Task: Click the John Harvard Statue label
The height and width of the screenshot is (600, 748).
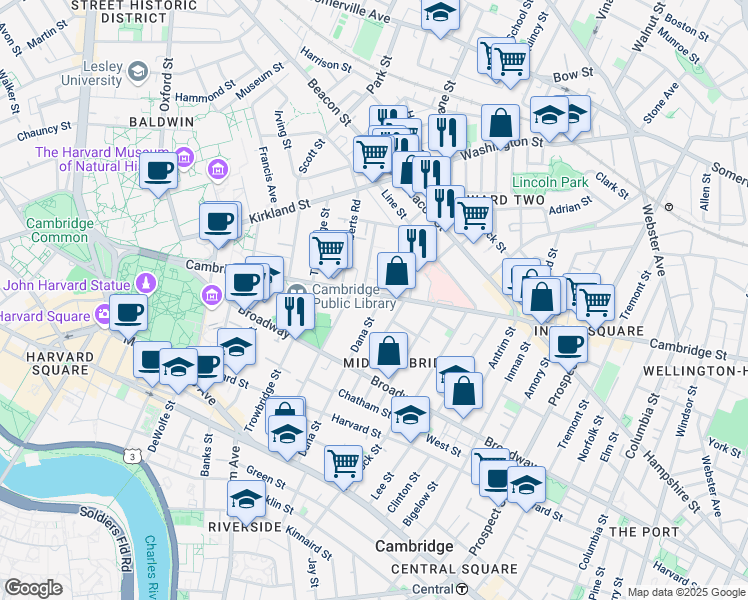Action: (x=66, y=285)
